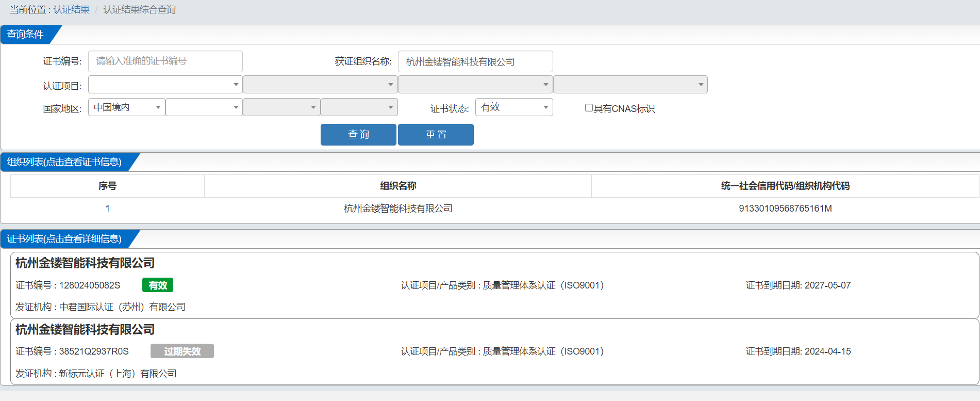This screenshot has height=401, width=980.
Task: Click the 认证结果 breadcrumb link
Action: point(72,10)
